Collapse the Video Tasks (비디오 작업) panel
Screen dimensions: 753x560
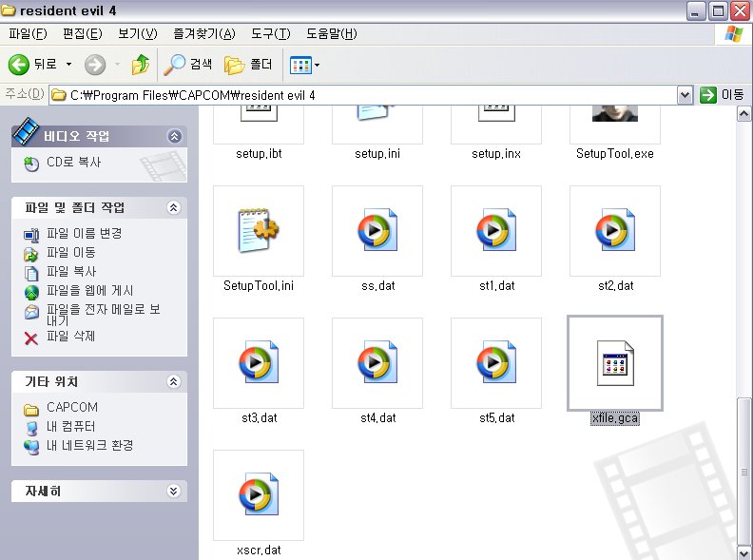click(174, 136)
